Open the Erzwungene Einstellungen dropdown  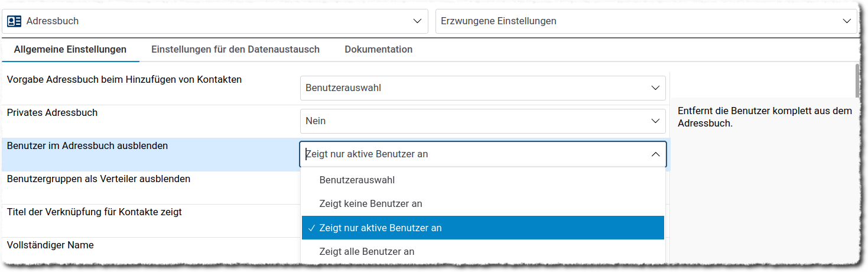click(x=645, y=21)
